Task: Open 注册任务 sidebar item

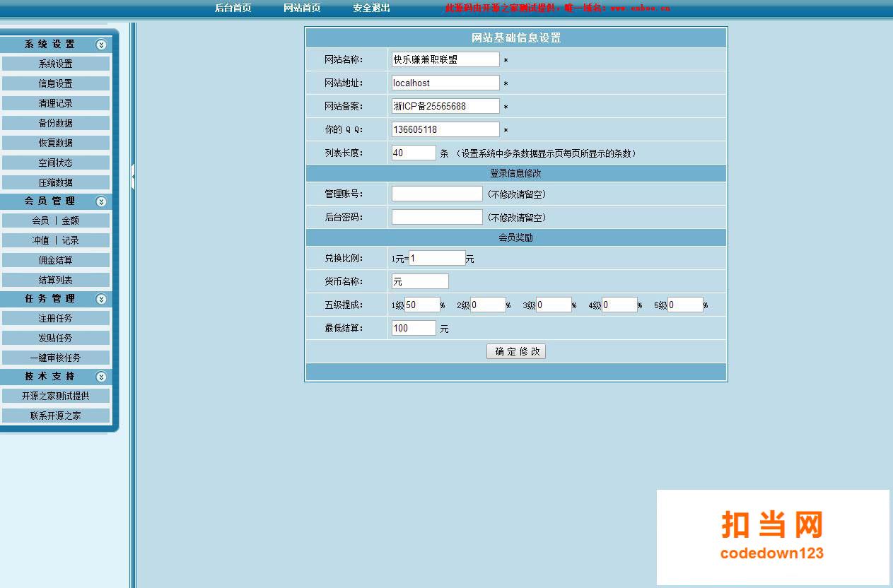Action: coord(55,318)
